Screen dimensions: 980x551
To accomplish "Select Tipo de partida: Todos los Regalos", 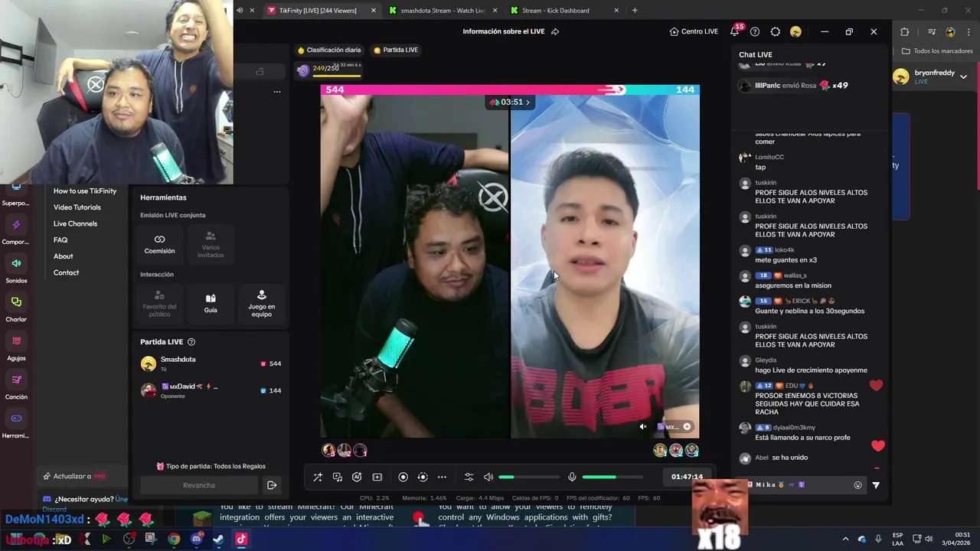I will click(x=211, y=466).
